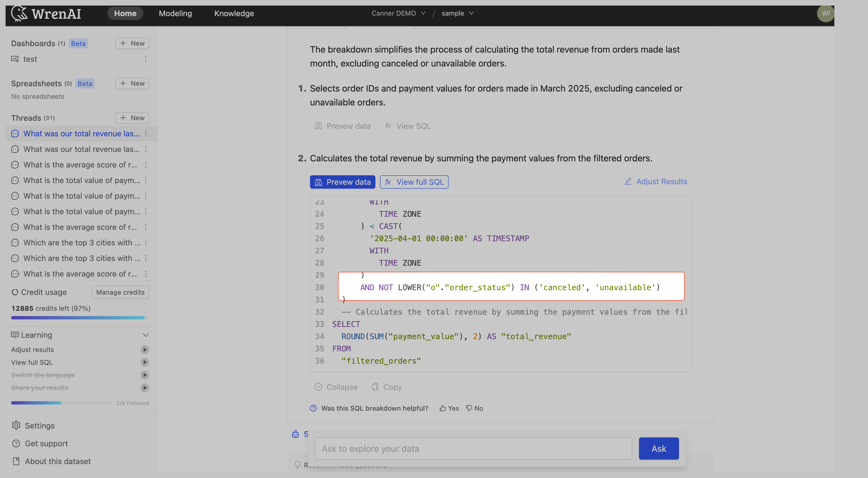Image resolution: width=868 pixels, height=478 pixels.
Task: Click the Settings gear icon
Action: (16, 425)
